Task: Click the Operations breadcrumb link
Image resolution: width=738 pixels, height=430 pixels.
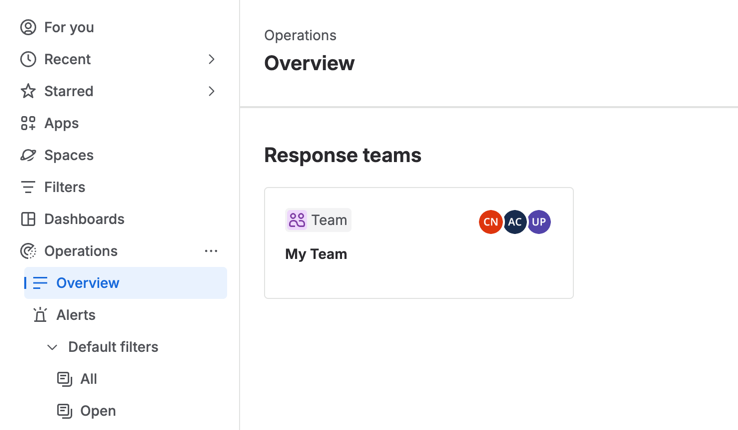Action: [300, 35]
